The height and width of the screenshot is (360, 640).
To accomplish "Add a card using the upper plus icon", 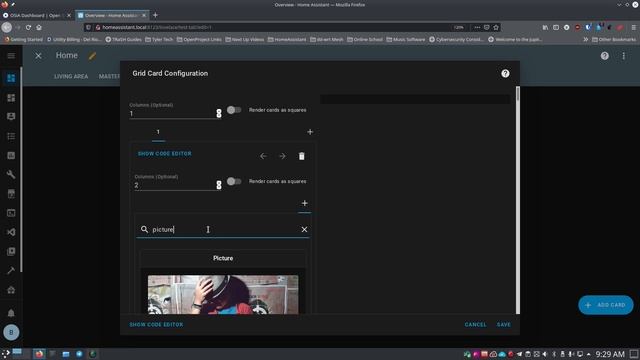I will pyautogui.click(x=310, y=132).
